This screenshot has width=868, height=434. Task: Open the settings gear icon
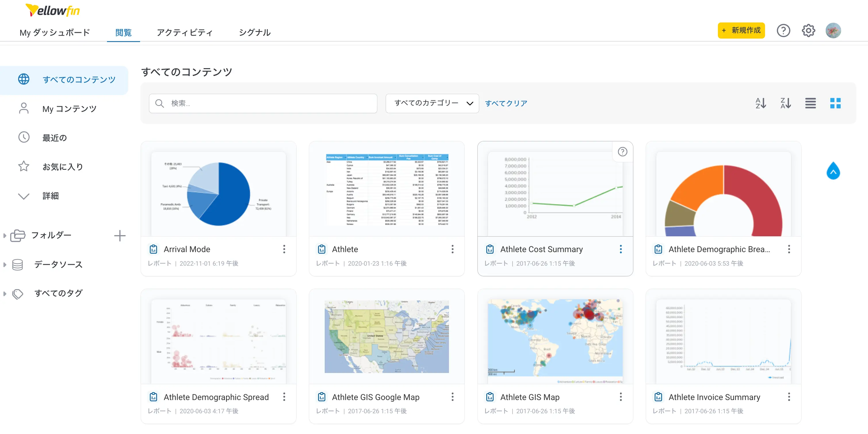point(808,31)
